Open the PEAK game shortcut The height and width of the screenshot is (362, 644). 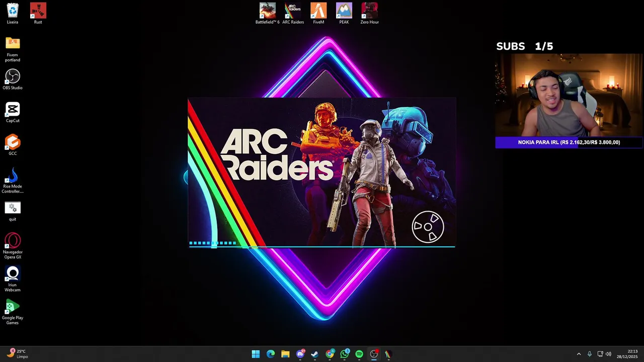pyautogui.click(x=344, y=14)
